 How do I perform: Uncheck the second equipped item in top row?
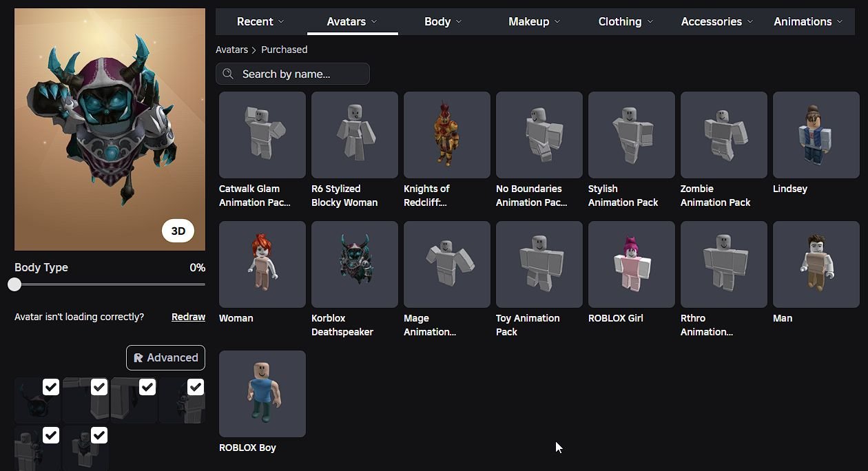[99, 387]
